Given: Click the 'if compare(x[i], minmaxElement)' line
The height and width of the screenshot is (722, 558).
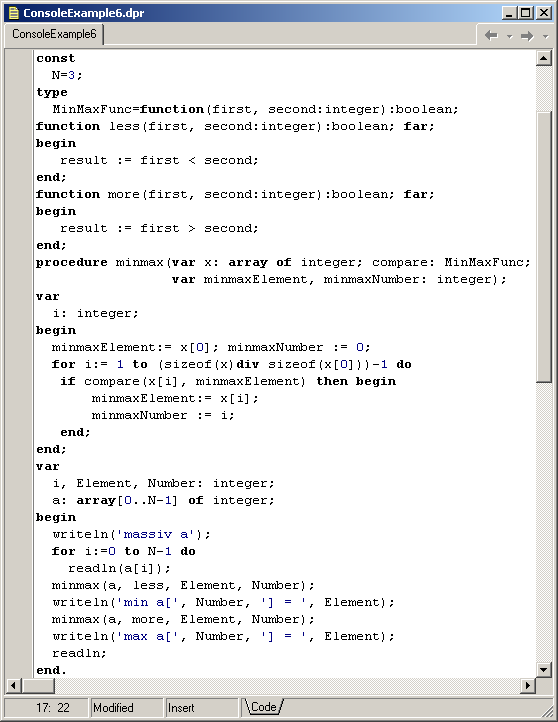Looking at the screenshot, I should [228, 381].
